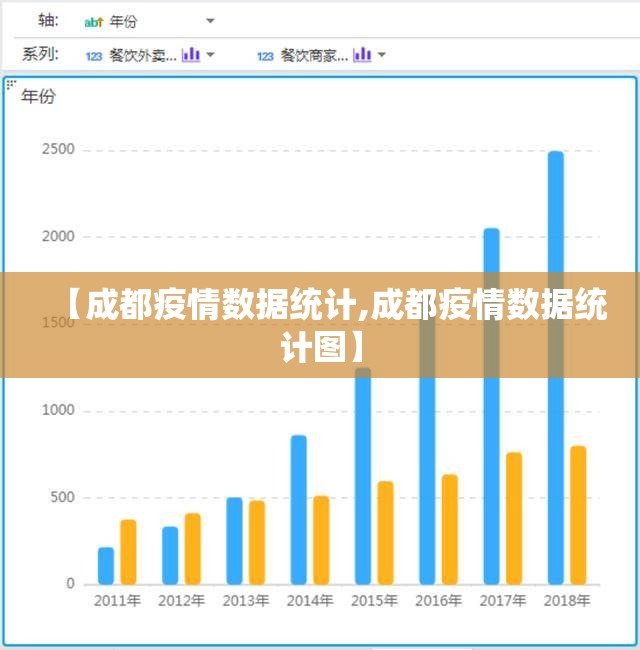Viewport: 640px width, 650px height.
Task: Click the 500 y-axis label
Action: (62, 497)
